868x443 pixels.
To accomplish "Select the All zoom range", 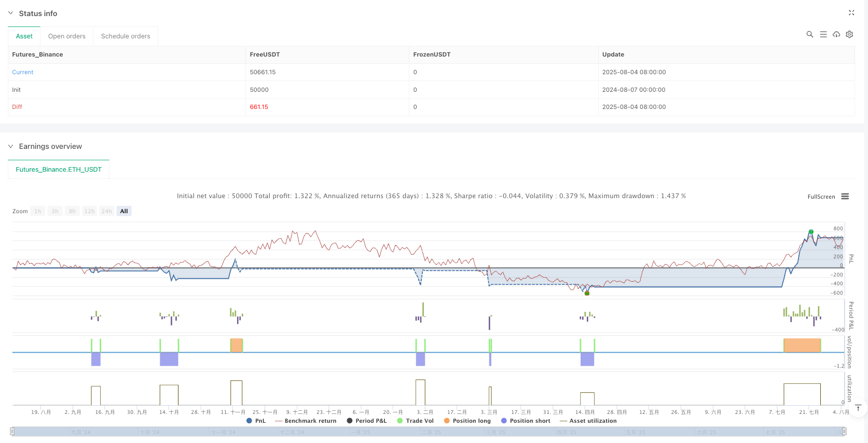I will tap(124, 211).
